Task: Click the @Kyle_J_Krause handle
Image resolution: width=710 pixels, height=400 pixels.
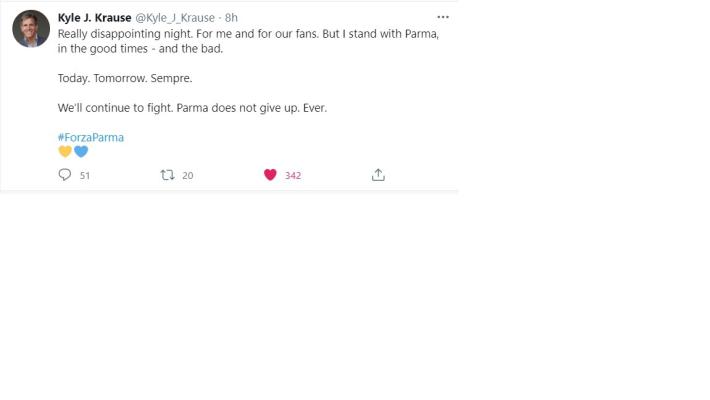Action: coord(175,18)
